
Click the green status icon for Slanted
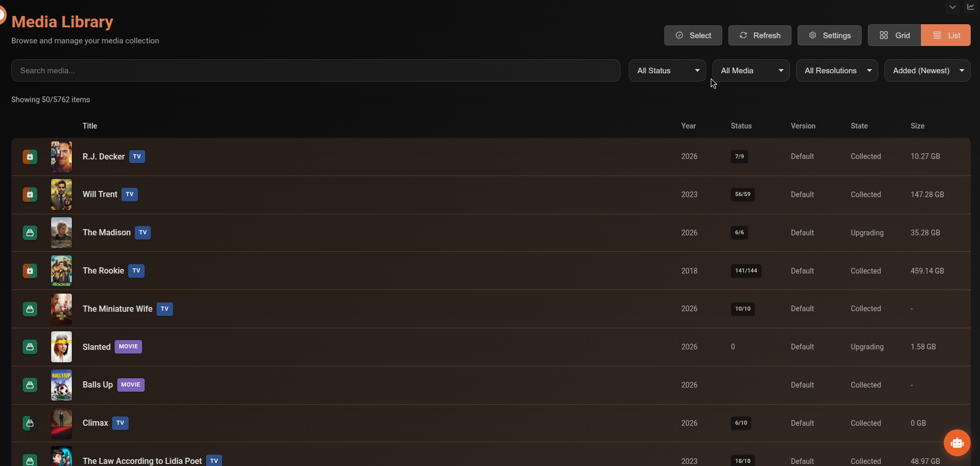tap(30, 347)
